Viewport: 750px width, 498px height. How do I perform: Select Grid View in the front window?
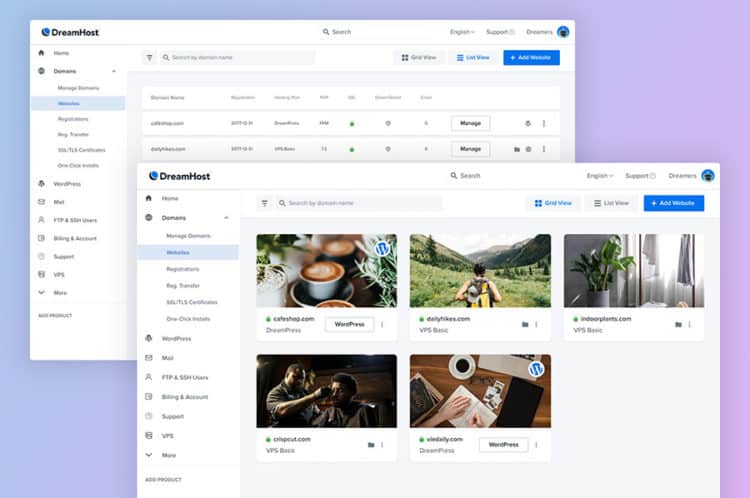(x=553, y=203)
